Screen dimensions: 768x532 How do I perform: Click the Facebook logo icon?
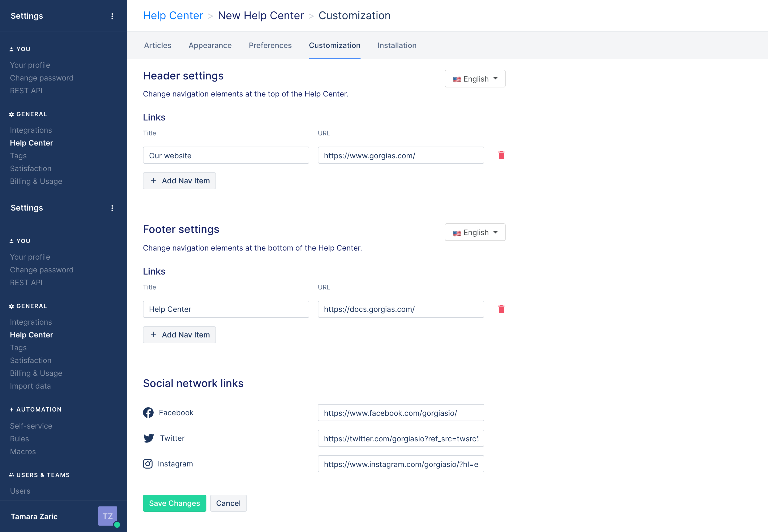coord(148,413)
